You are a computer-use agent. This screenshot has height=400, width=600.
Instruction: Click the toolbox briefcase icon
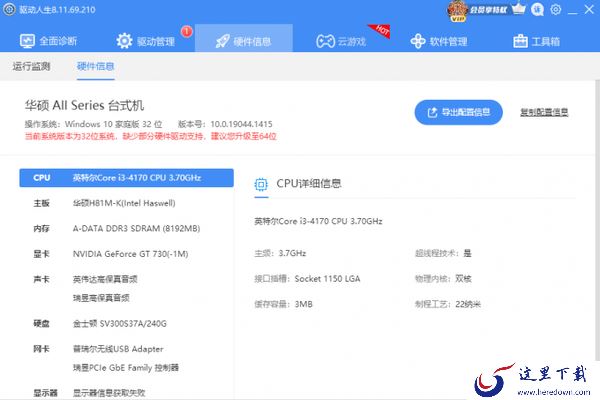520,41
